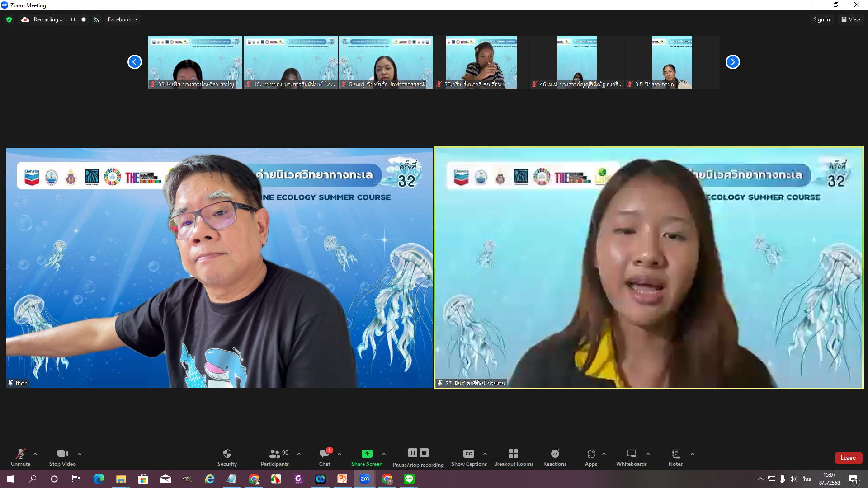
Task: Pause the recording in the top bar
Action: pos(73,19)
